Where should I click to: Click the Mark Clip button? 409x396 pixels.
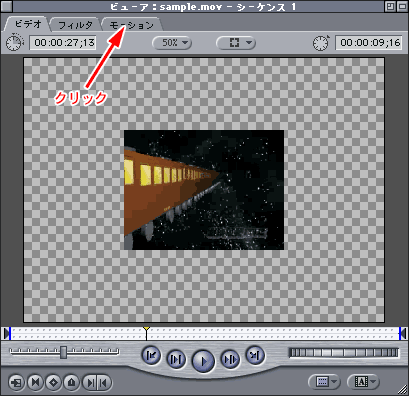tap(35, 382)
